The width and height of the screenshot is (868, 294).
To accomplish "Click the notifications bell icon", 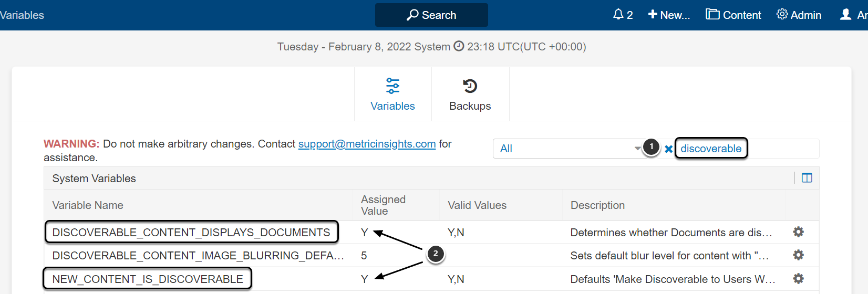I will pos(618,15).
